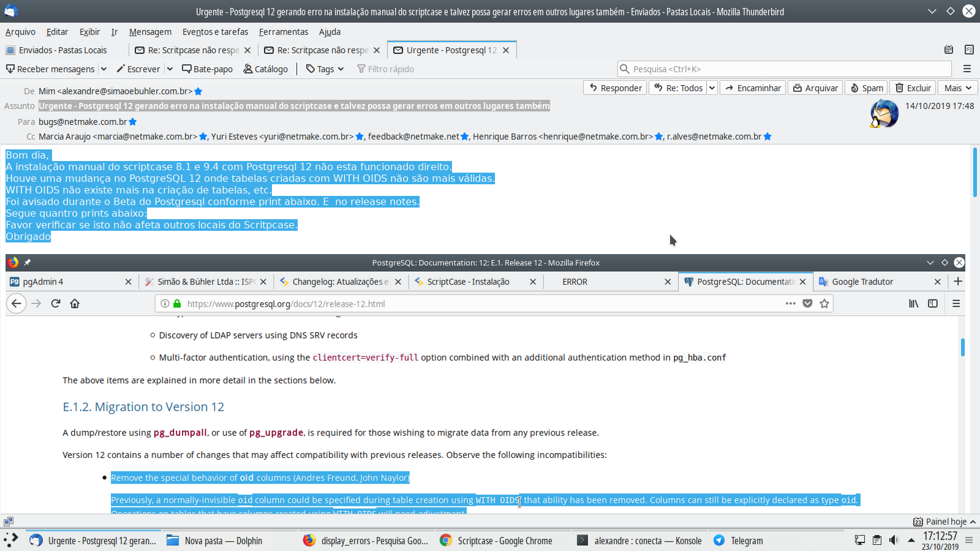Open the Editar menu
Image resolution: width=980 pixels, height=551 pixels.
click(57, 32)
